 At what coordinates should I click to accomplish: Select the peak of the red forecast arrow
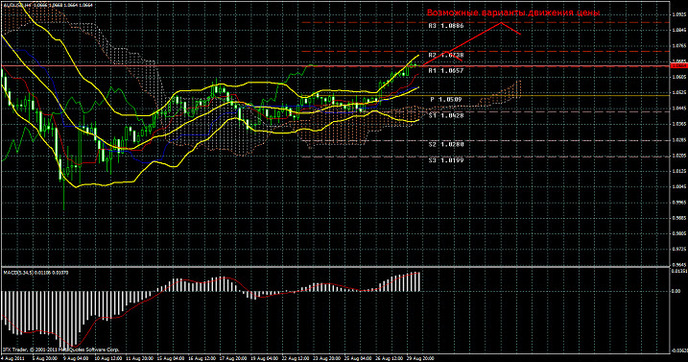pos(501,23)
